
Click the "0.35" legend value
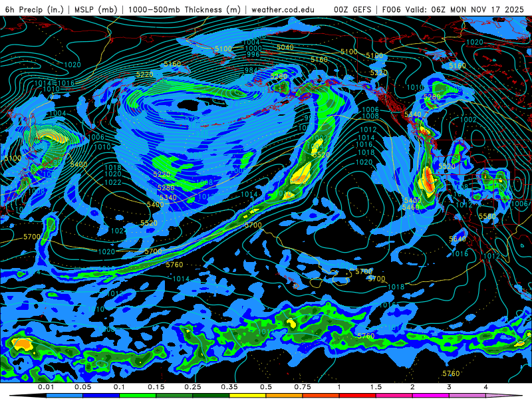point(229,387)
